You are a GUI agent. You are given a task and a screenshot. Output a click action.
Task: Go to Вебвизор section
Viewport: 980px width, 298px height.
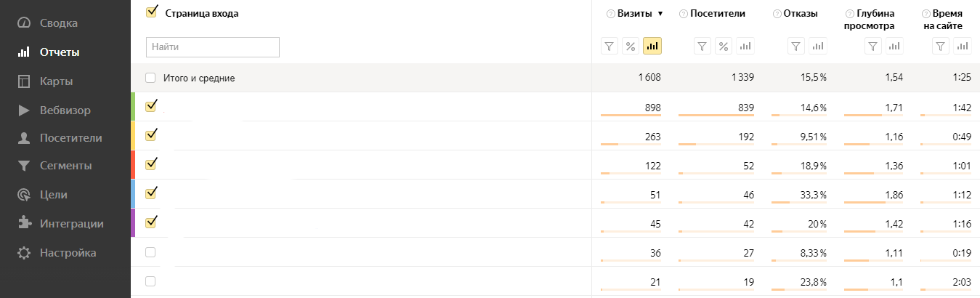(65, 110)
